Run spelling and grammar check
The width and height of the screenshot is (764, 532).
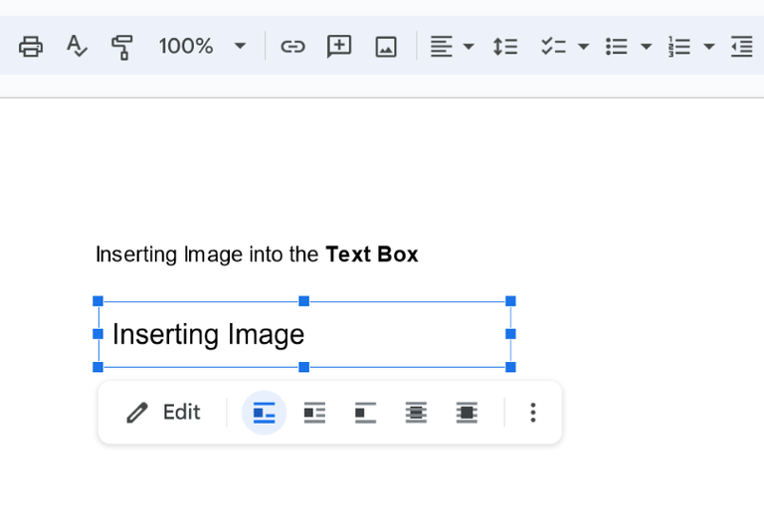coord(77,46)
